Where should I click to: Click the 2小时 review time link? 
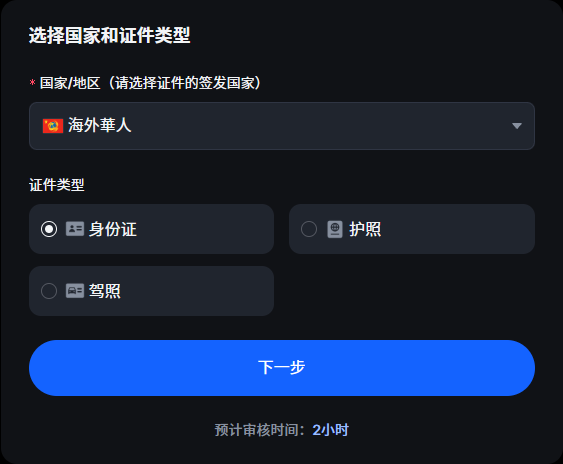coord(330,430)
